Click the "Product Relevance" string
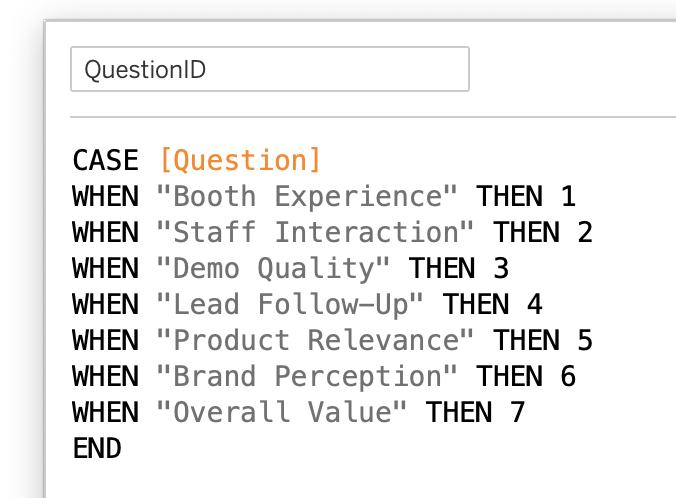This screenshot has width=676, height=498. (315, 340)
